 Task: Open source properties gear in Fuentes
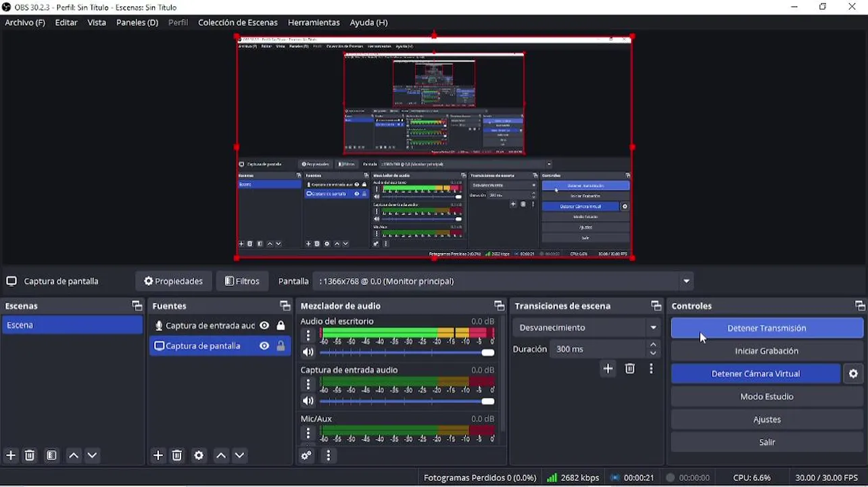coord(199,456)
